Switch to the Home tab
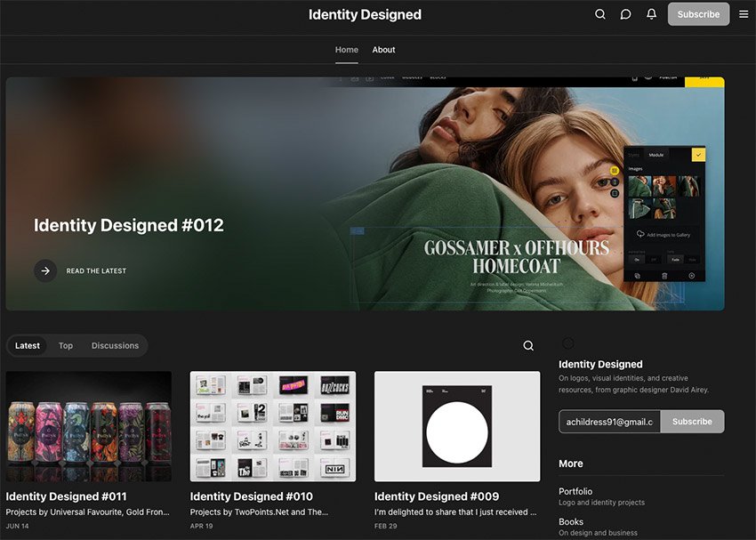The image size is (756, 540). pos(347,50)
